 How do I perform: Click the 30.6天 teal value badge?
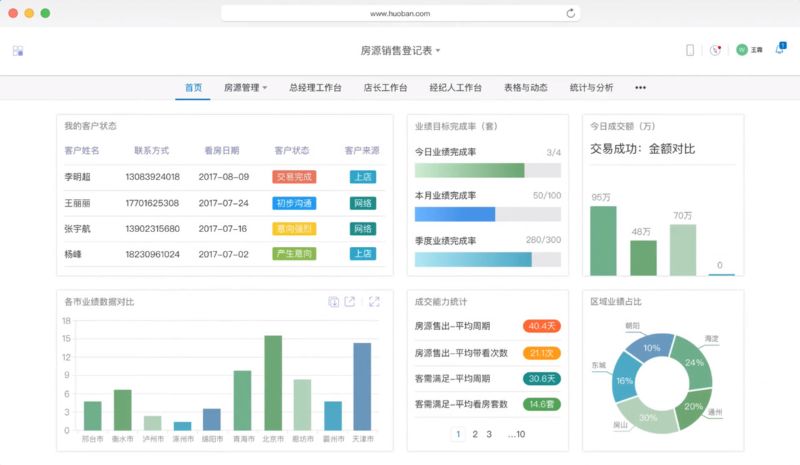(542, 379)
